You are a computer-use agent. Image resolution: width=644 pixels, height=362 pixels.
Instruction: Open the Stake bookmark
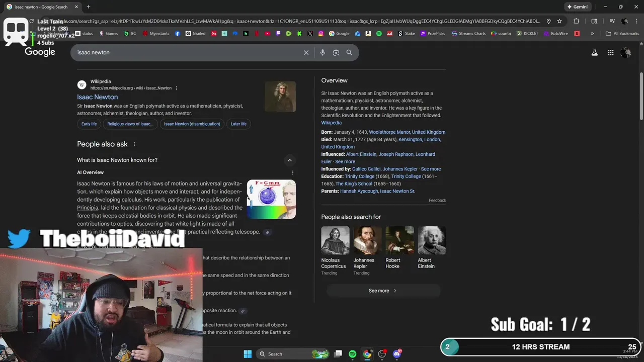tap(407, 34)
